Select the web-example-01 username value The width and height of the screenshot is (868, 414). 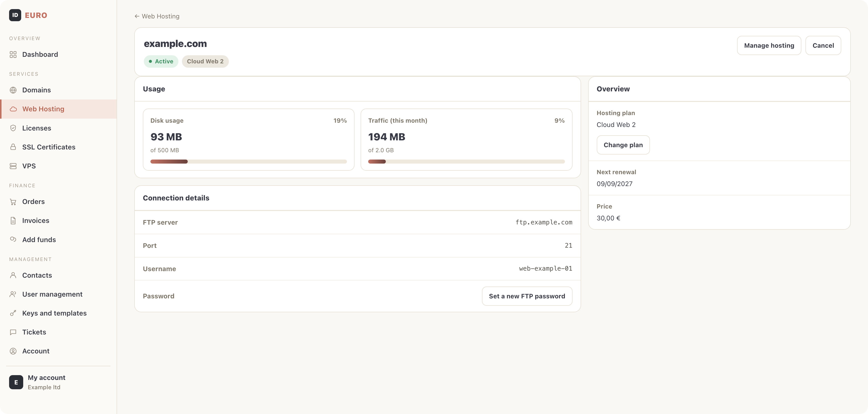546,268
